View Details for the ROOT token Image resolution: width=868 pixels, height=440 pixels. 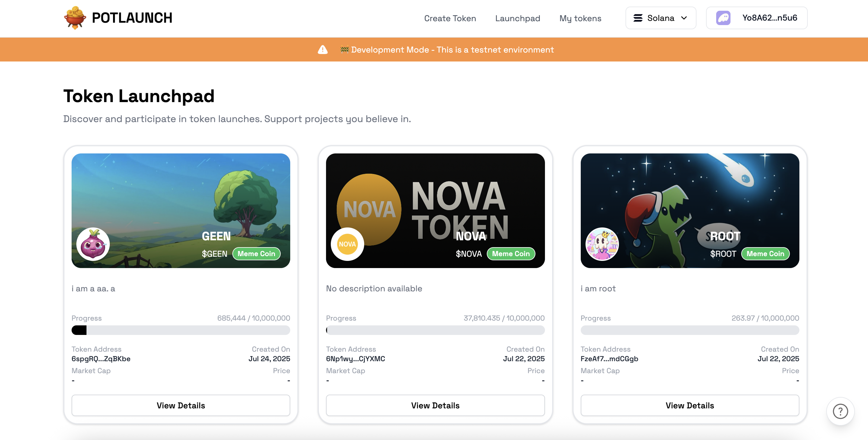tap(690, 405)
